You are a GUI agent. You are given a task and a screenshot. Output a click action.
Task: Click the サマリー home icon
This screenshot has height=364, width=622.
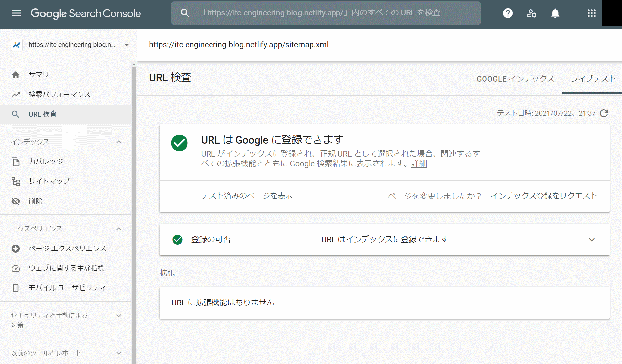[16, 75]
